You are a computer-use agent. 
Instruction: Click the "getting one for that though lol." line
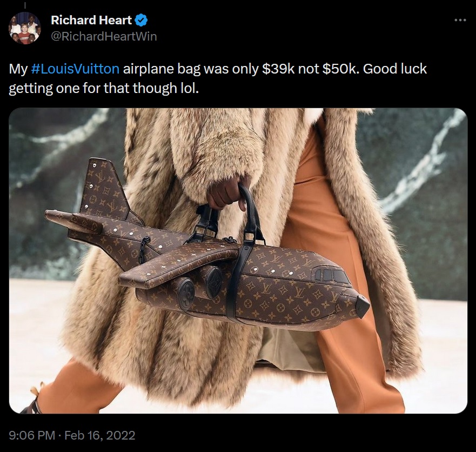[104, 88]
